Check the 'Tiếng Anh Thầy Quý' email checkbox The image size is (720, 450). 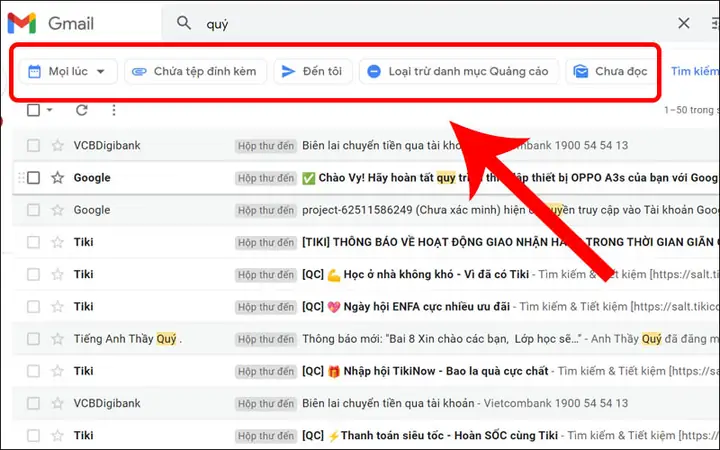34,339
